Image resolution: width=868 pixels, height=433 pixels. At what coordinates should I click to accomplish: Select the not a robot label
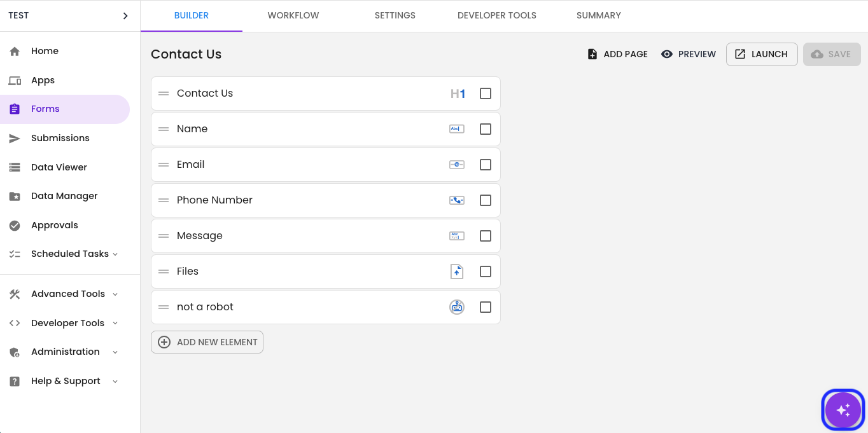(205, 307)
